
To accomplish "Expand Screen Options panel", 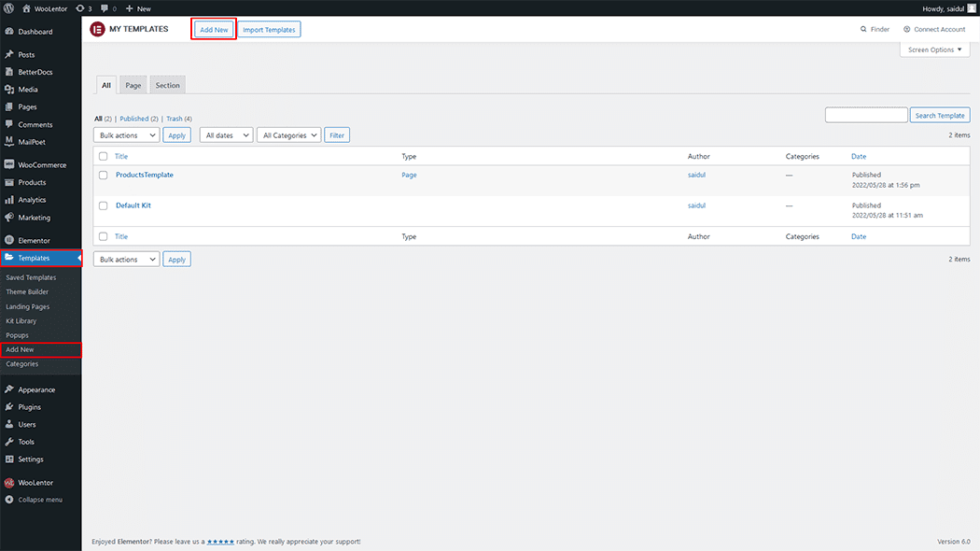I will coord(935,49).
